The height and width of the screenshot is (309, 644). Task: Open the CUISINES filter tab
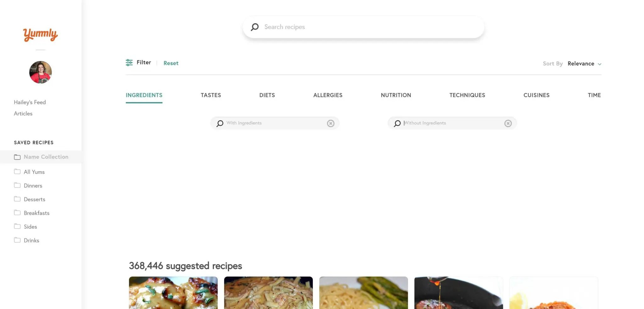pos(536,95)
